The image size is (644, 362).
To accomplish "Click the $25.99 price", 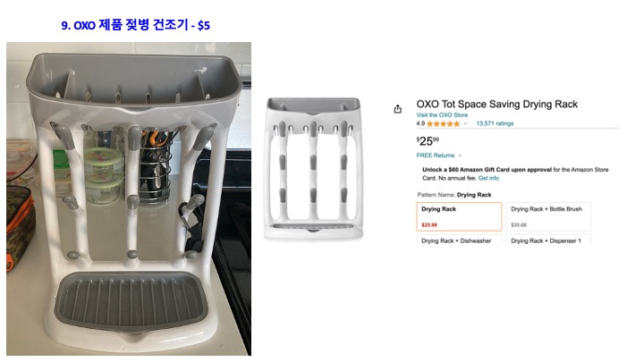I will coord(428,140).
